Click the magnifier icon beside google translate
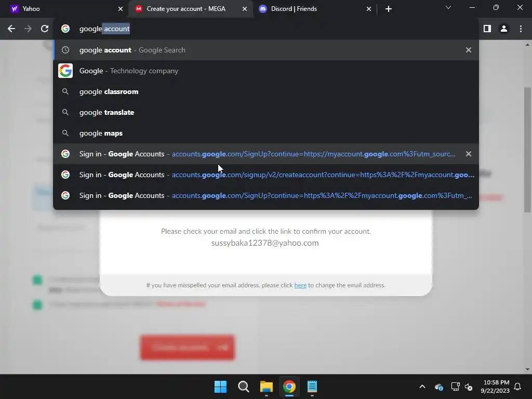 pos(65,112)
